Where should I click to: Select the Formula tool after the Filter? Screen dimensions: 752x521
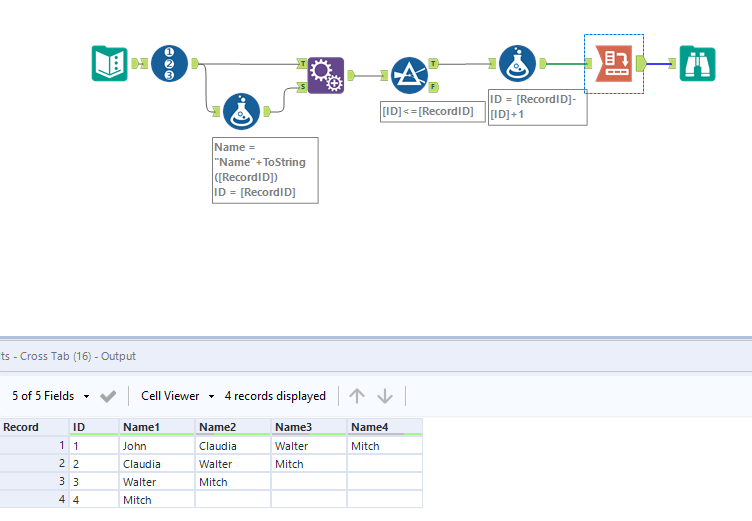[517, 63]
